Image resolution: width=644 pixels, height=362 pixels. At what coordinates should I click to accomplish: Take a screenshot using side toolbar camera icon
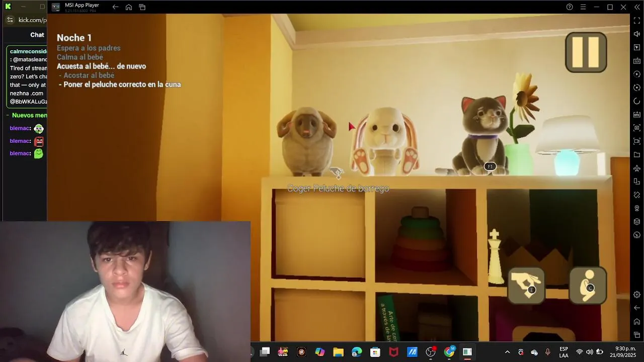coord(637,128)
